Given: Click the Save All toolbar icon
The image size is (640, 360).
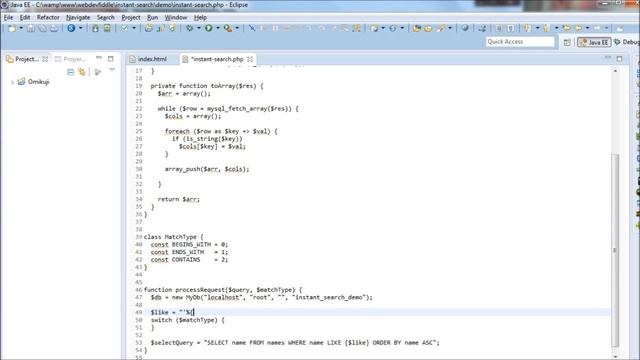Looking at the screenshot, I should coord(42,28).
